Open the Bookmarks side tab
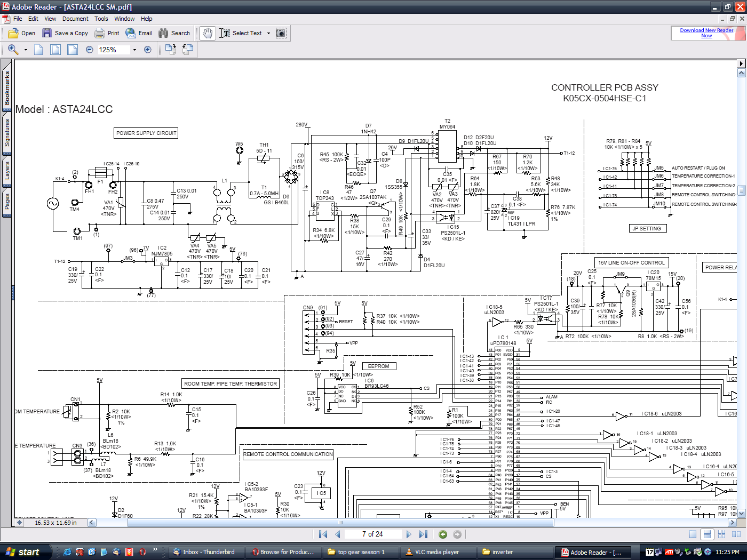The image size is (747, 560). click(7, 88)
